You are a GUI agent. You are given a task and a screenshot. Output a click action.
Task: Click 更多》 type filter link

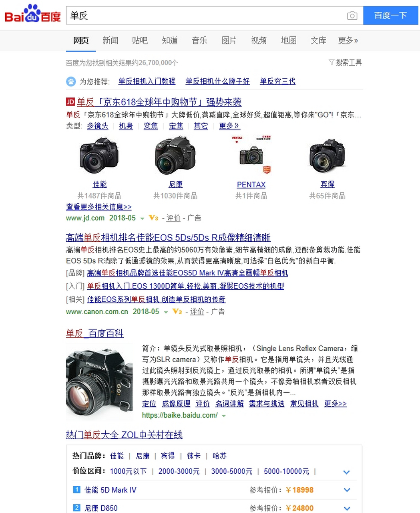(x=229, y=126)
